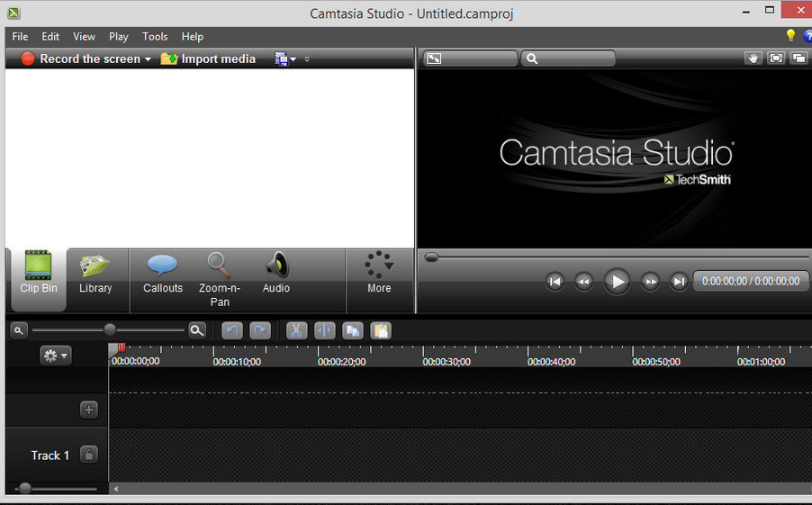The image size is (812, 505).
Task: Click the timeline zoom slider handle
Action: click(x=110, y=329)
